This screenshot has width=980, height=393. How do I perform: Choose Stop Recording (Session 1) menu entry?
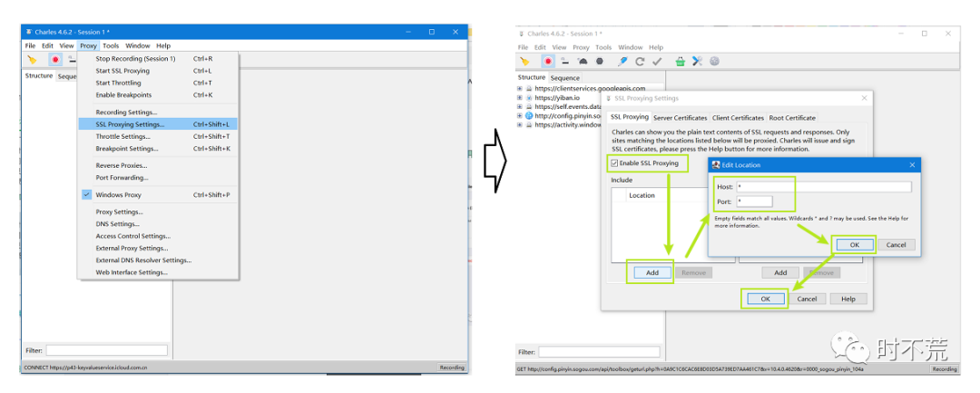158,59
